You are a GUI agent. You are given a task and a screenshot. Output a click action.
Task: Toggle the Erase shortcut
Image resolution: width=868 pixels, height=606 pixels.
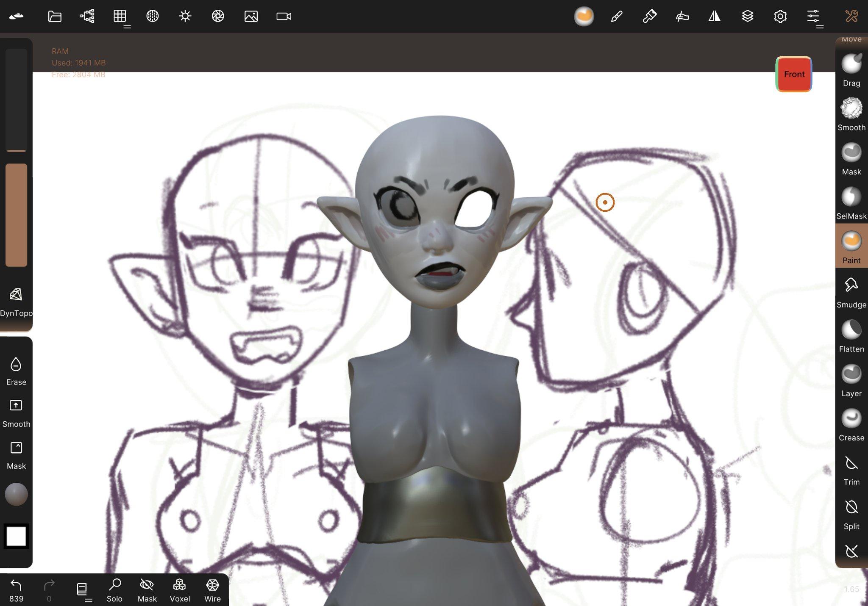click(x=16, y=371)
